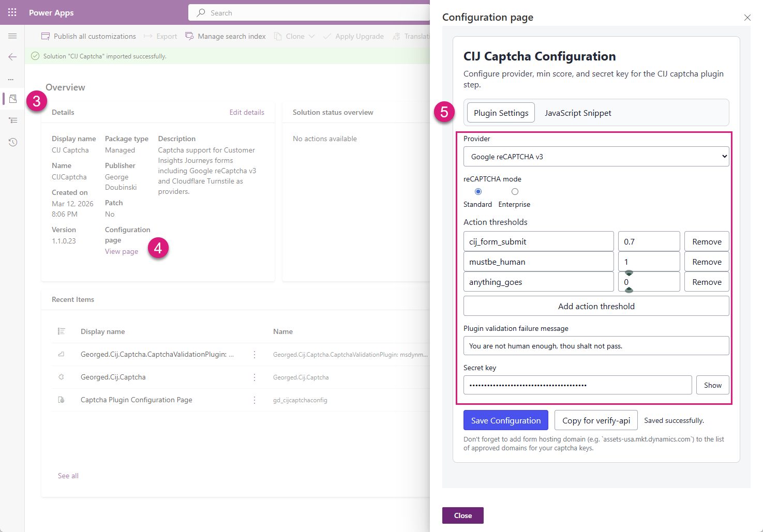Open the Objects list sidebar icon
This screenshot has height=532, width=763.
point(13,120)
